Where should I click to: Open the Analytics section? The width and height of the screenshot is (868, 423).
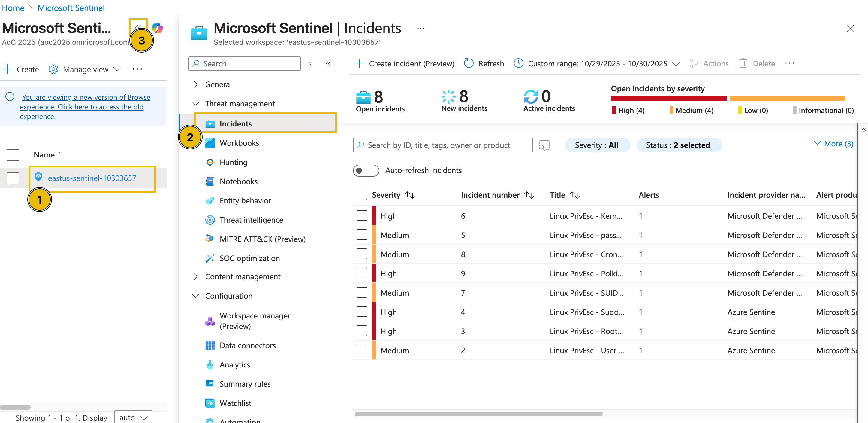235,364
